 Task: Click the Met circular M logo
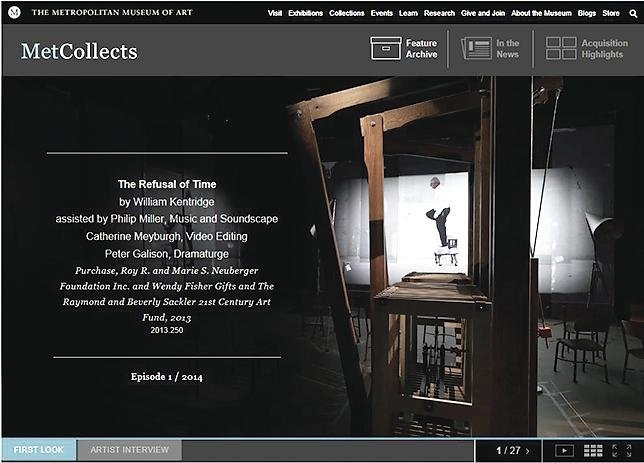pyautogui.click(x=14, y=12)
